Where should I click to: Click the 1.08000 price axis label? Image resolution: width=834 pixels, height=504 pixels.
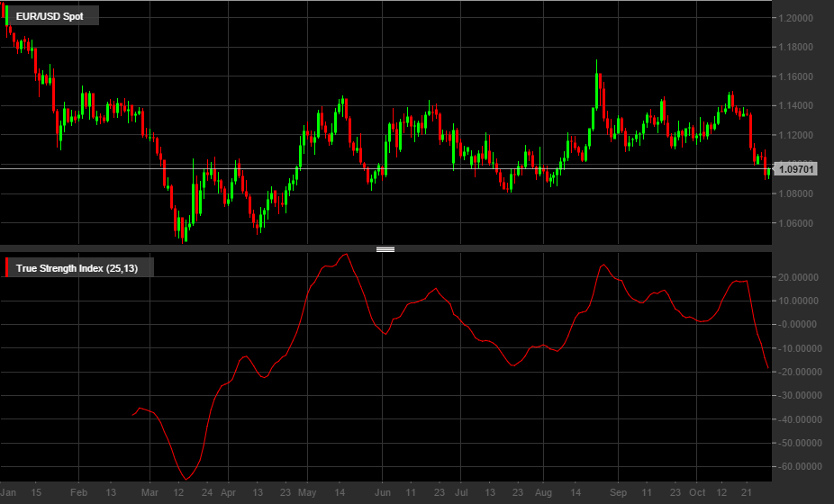795,193
